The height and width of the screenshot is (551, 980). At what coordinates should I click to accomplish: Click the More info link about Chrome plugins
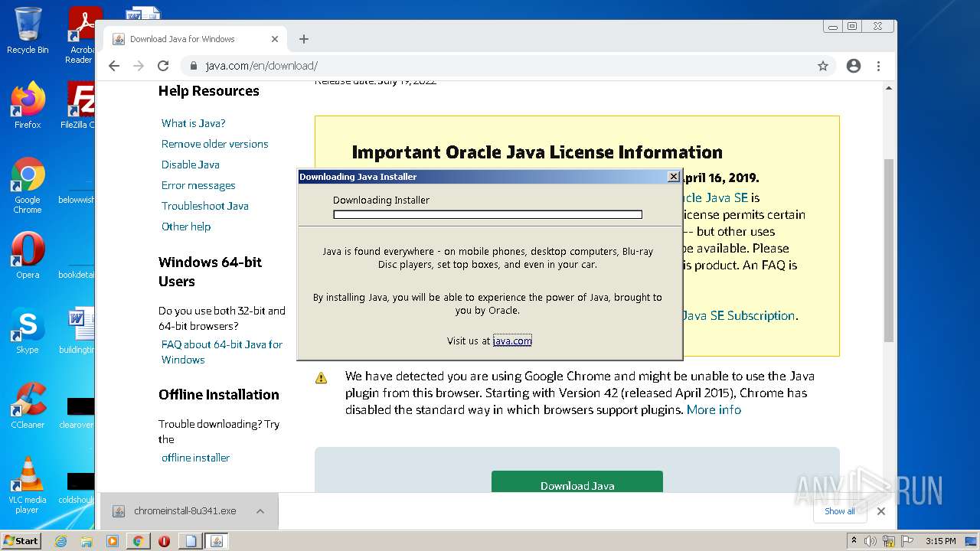[x=714, y=409]
